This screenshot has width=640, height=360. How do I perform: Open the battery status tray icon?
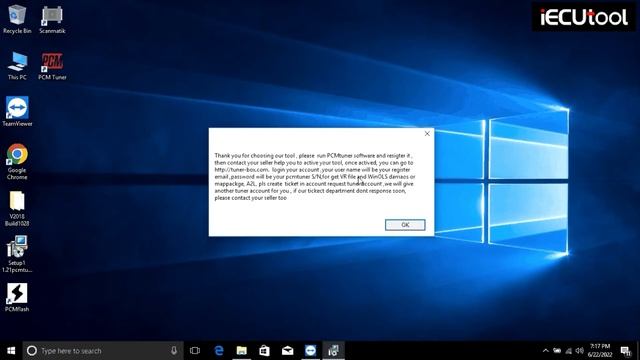click(x=557, y=351)
